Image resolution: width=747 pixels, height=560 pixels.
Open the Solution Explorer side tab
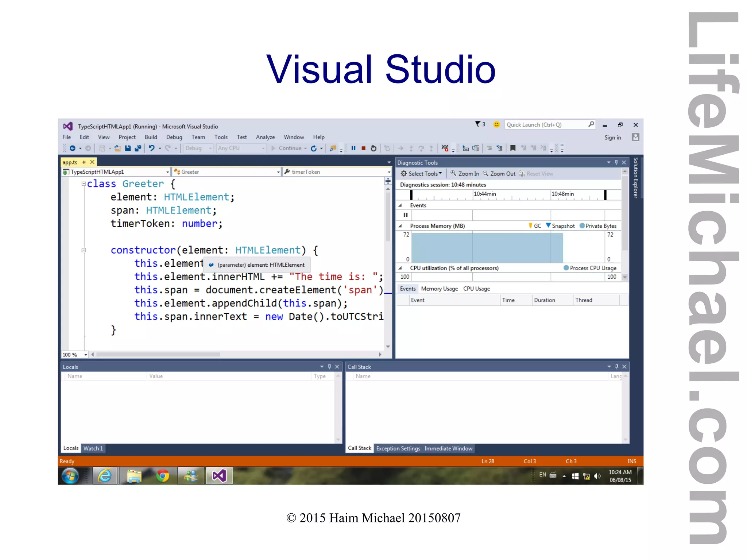[636, 178]
